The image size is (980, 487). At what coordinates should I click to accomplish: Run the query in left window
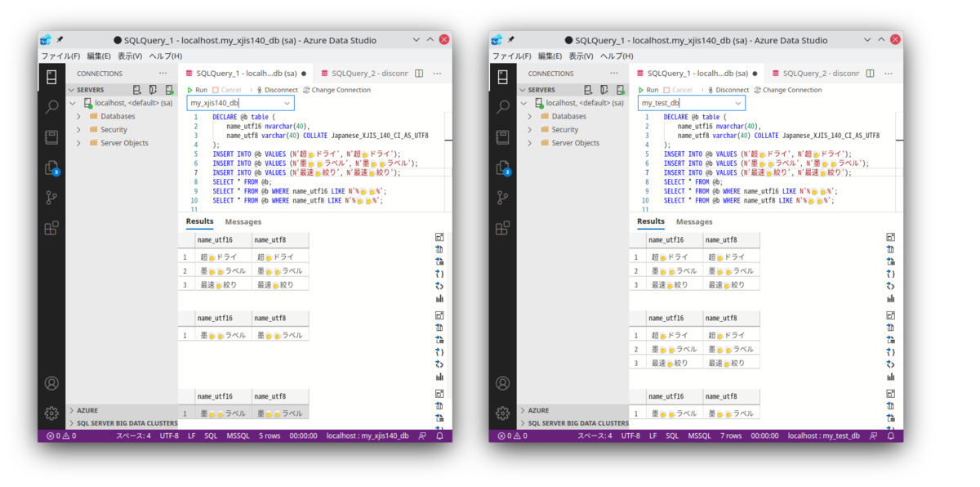pos(197,90)
